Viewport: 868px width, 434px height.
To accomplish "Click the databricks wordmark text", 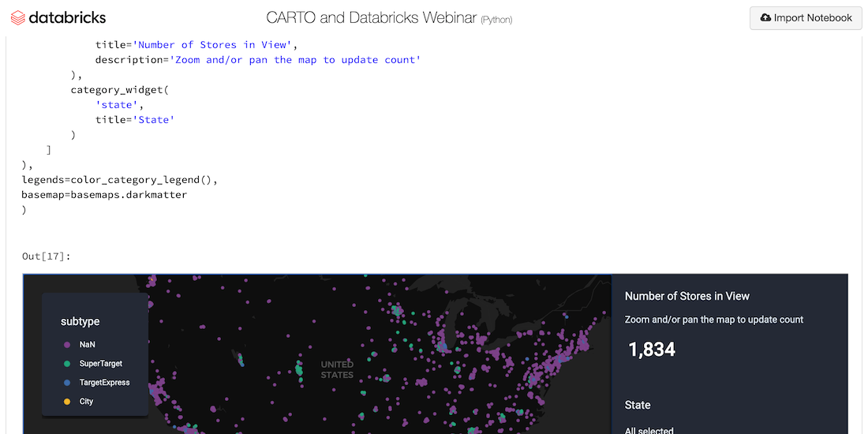I will click(x=67, y=17).
